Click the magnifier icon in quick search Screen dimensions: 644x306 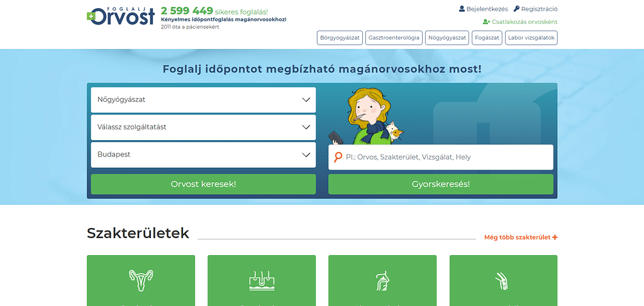pos(338,157)
